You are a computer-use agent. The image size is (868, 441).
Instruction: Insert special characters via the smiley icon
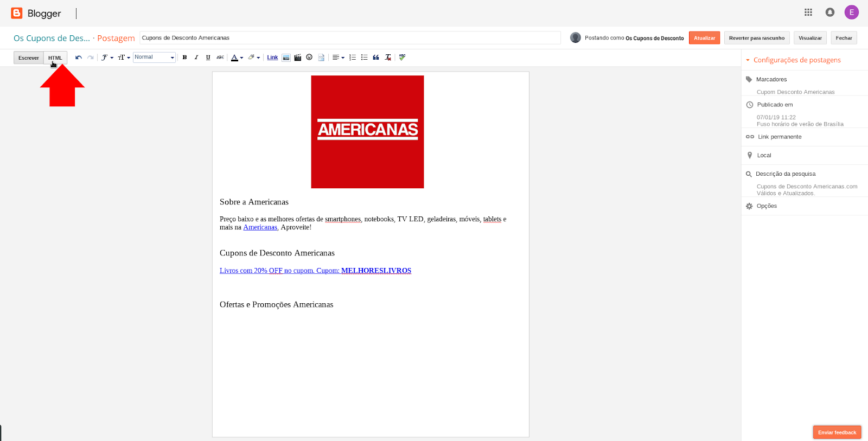[309, 57]
